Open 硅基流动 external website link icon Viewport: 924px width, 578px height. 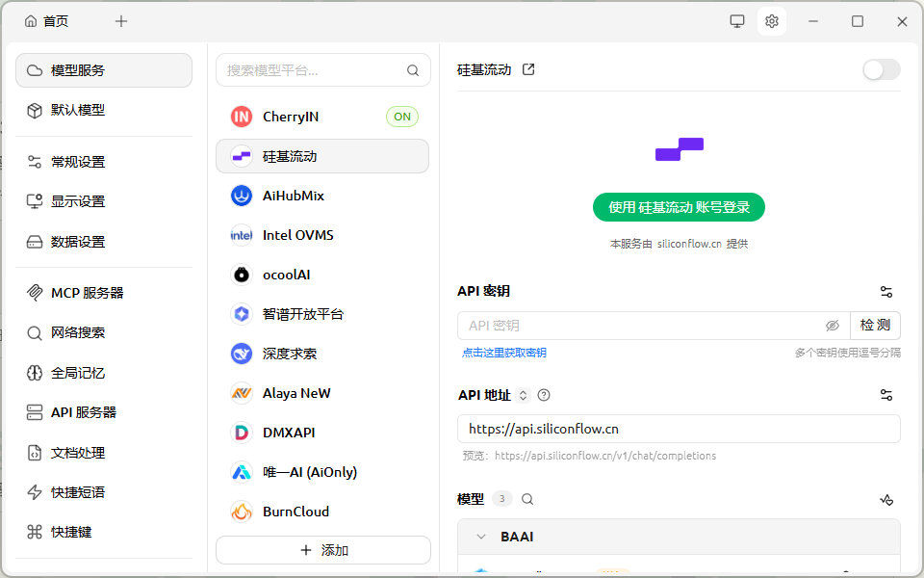pyautogui.click(x=528, y=69)
